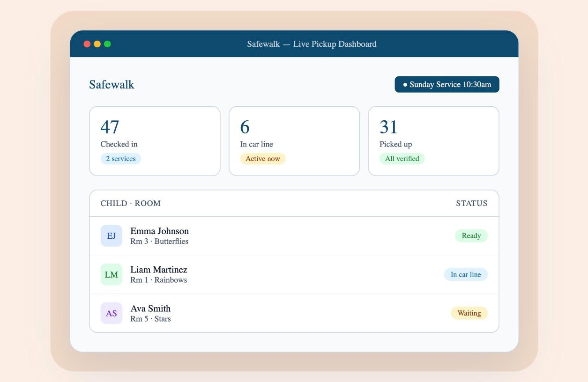Click the Safewalk — Live Pickup Dashboard window title
This screenshot has width=588, height=382.
click(312, 44)
